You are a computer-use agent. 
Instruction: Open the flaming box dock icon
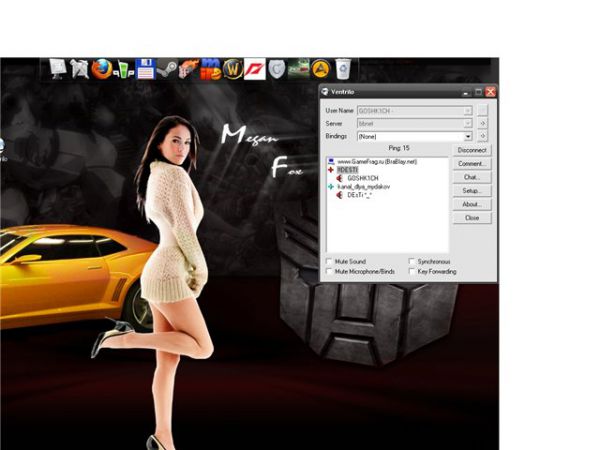189,69
